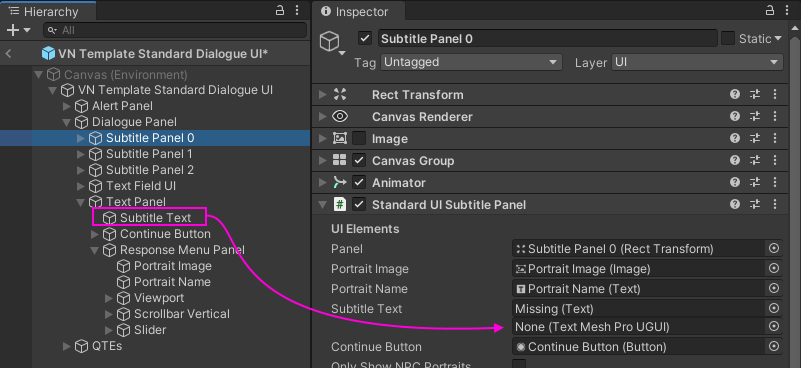This screenshot has height=368, width=801.
Task: Select Subtitle Panel 1 in Hierarchy
Action: coord(149,154)
